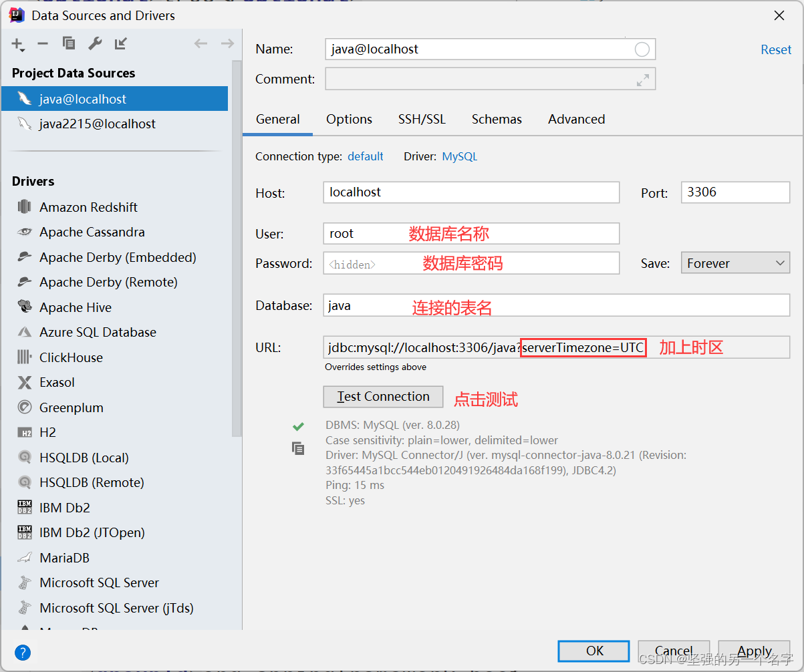Click the color circle in Name field
Screen dimensions: 804x672
point(642,49)
